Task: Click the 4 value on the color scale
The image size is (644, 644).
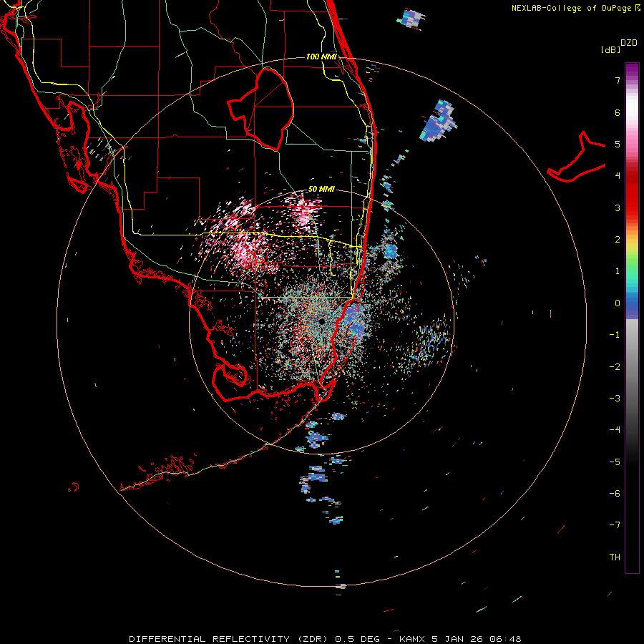Action: point(618,176)
